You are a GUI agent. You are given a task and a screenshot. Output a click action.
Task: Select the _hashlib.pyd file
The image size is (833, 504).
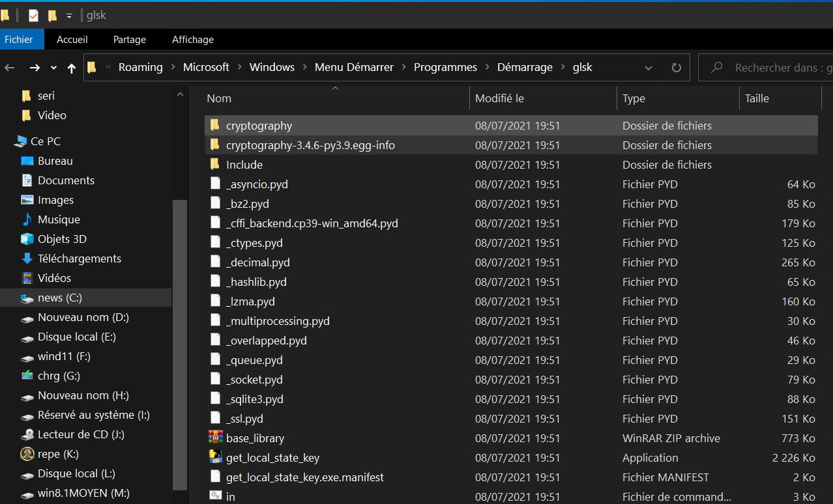(256, 282)
